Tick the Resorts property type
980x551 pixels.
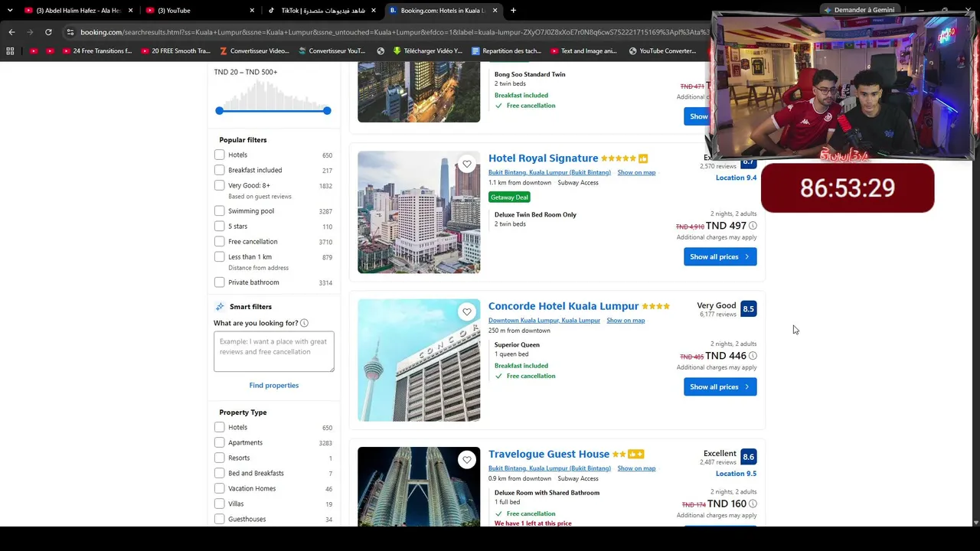(x=220, y=458)
